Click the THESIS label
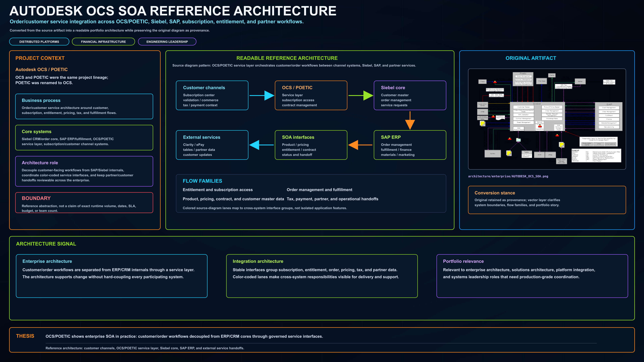The image size is (644, 362). click(x=25, y=336)
